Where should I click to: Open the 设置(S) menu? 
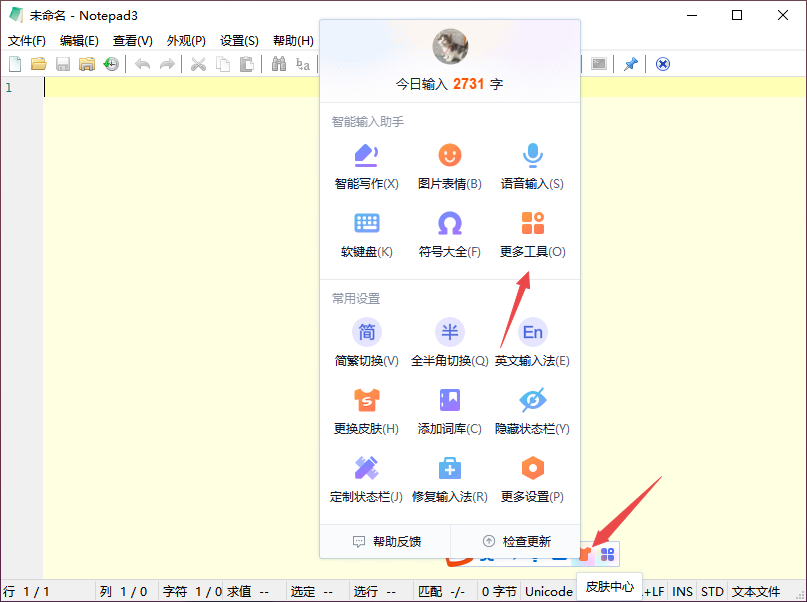(x=239, y=41)
